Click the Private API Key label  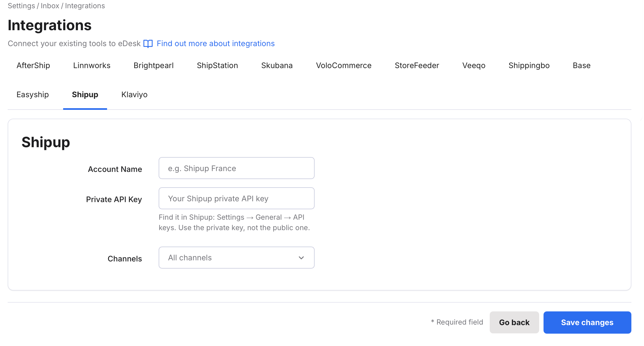tap(114, 199)
